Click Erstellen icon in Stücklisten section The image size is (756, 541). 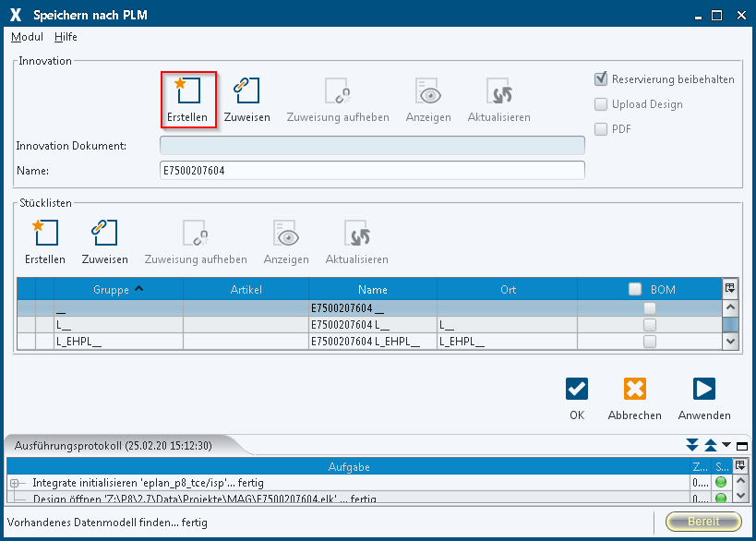point(45,233)
